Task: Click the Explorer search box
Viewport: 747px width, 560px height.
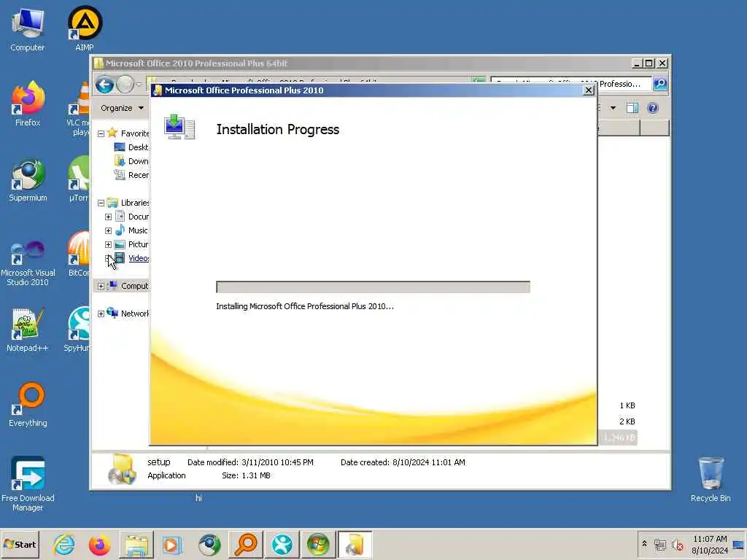Action: tap(570, 84)
